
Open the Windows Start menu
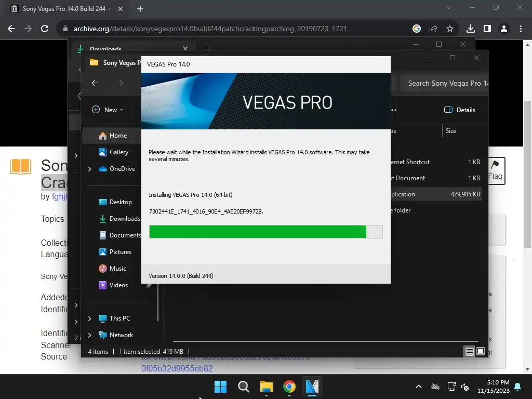click(x=220, y=387)
